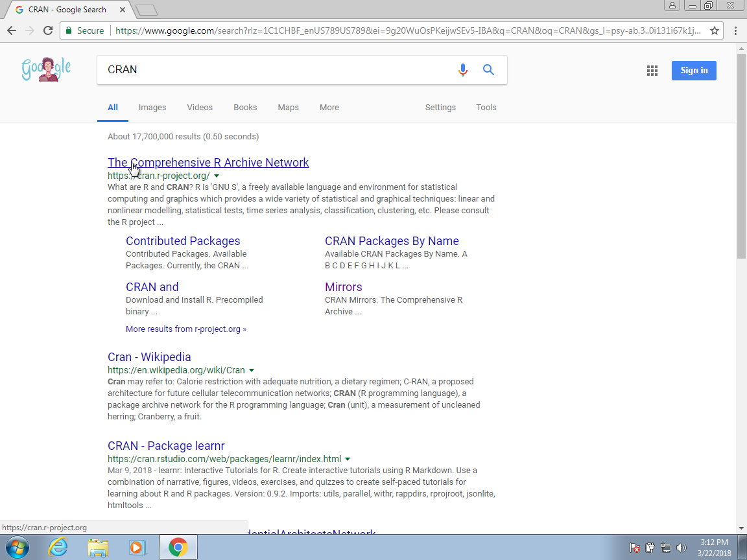Image resolution: width=747 pixels, height=560 pixels.
Task: Click the voice search microphone icon
Action: coord(462,70)
